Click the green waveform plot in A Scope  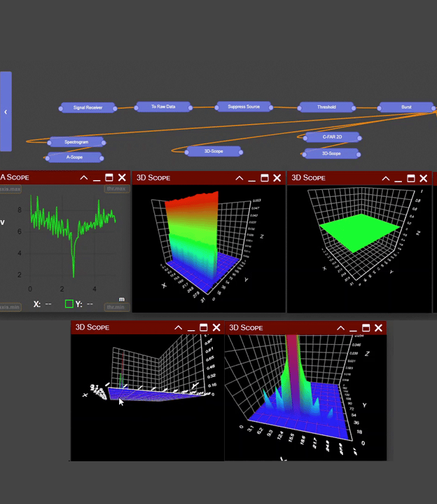tap(73, 236)
